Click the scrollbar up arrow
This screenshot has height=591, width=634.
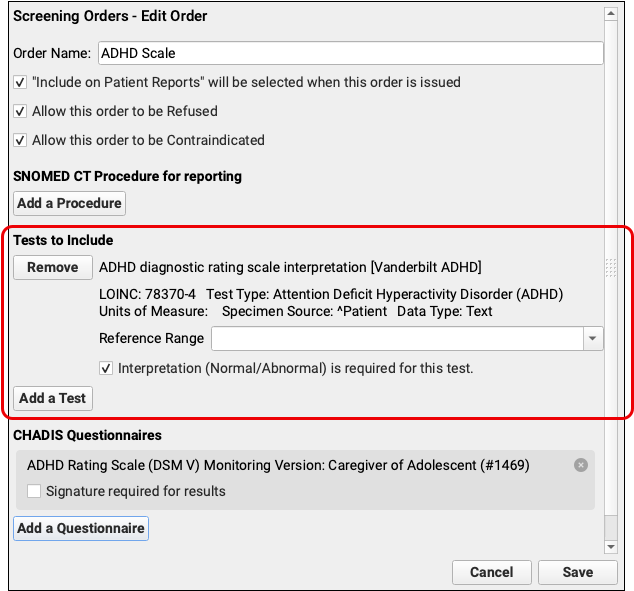tap(611, 14)
